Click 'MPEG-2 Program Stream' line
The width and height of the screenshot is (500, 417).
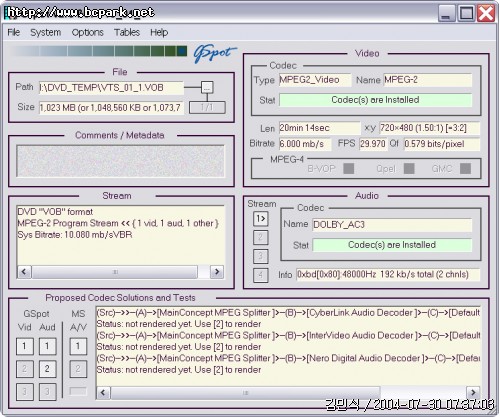pos(118,223)
